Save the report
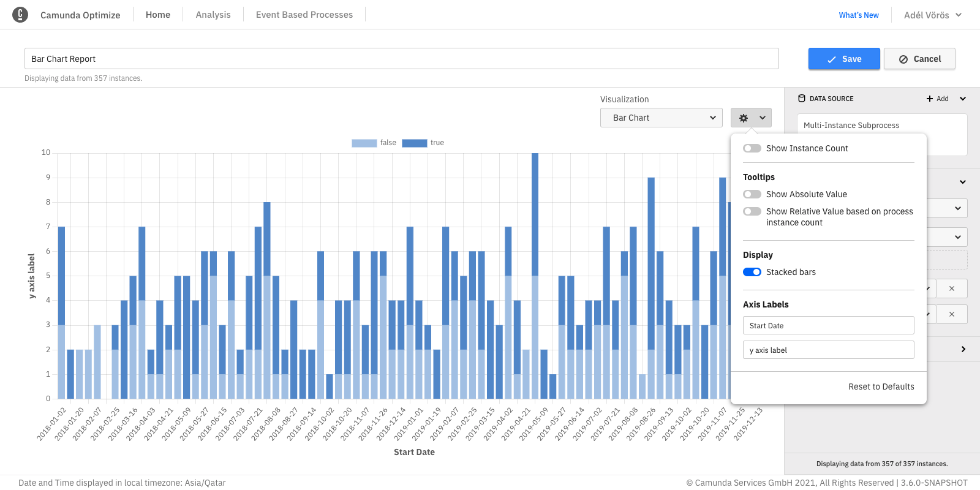Viewport: 980px width, 490px height. pos(844,59)
